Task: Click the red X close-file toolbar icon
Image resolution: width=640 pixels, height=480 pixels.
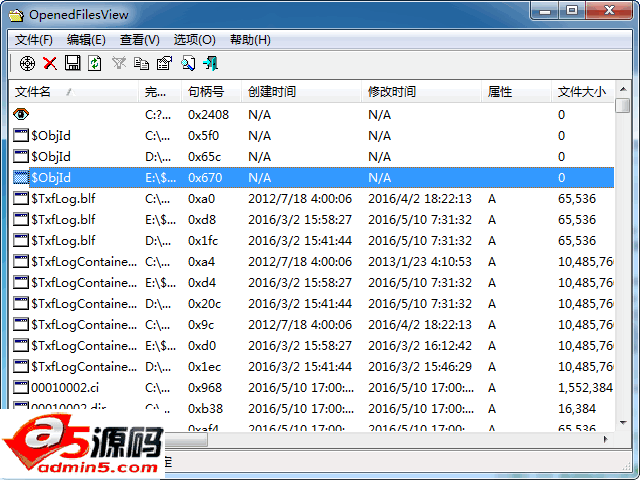Action: [x=50, y=63]
